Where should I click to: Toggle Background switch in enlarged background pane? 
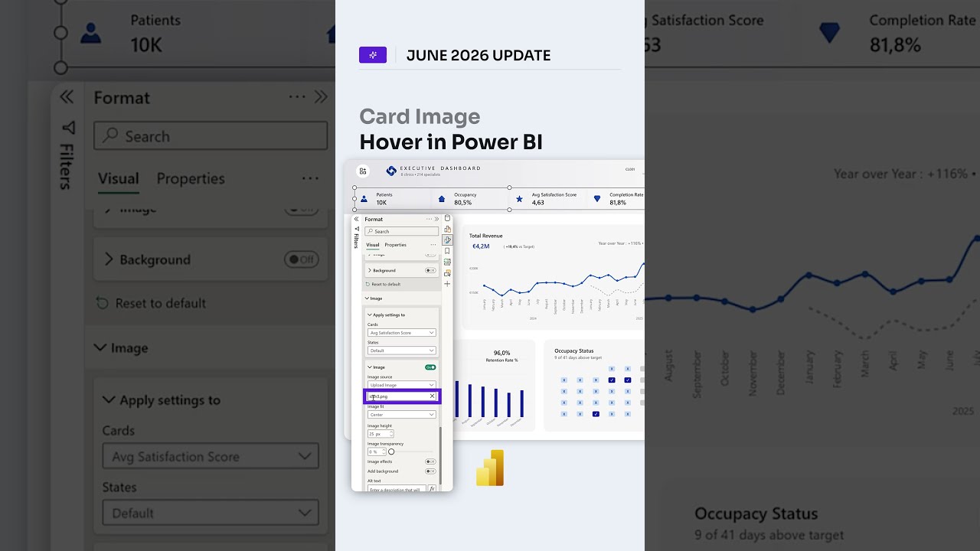[x=302, y=259]
